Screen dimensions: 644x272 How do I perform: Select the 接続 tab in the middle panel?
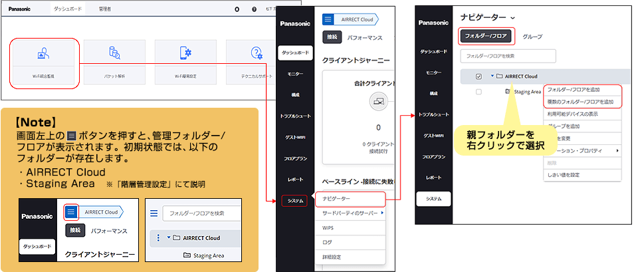pyautogui.click(x=332, y=37)
